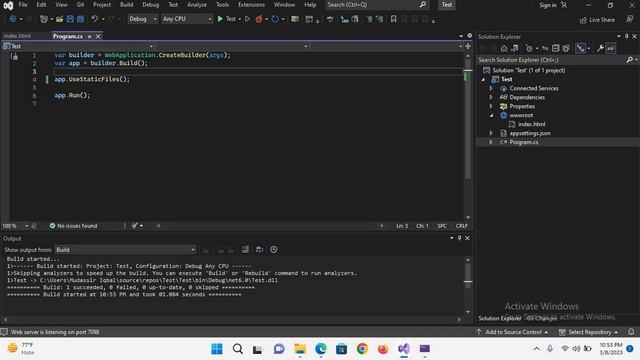Click the Windows Start button
The height and width of the screenshot is (360, 640).
217,349
